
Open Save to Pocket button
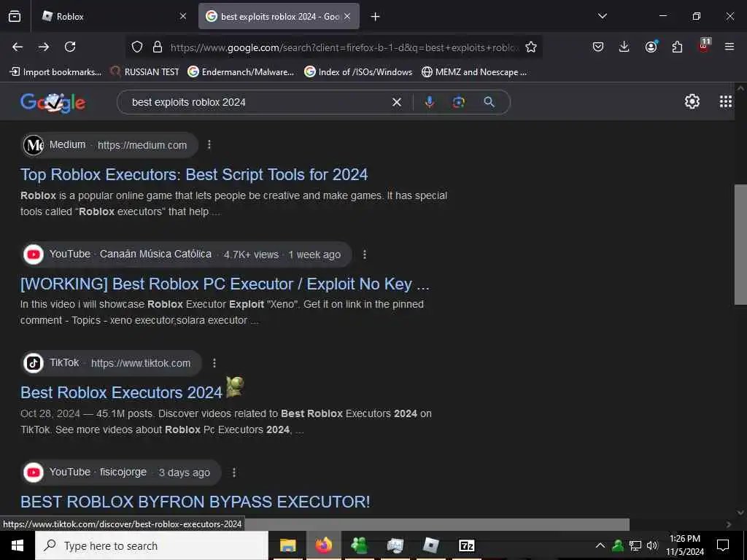click(598, 47)
